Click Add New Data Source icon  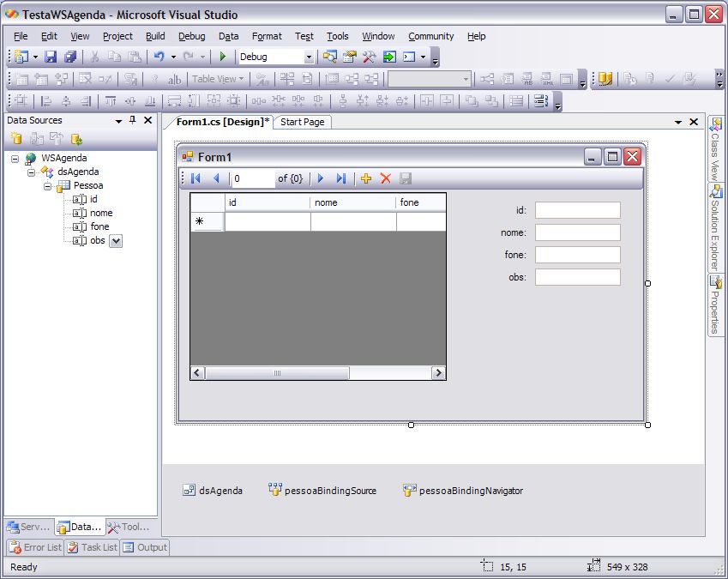coord(15,138)
